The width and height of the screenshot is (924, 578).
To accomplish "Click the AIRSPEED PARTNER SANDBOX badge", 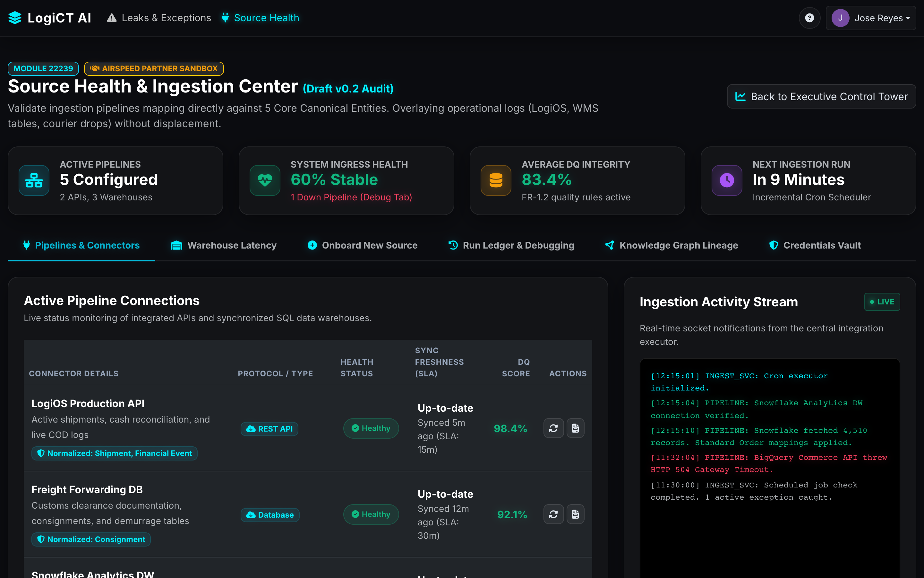I will (x=154, y=68).
